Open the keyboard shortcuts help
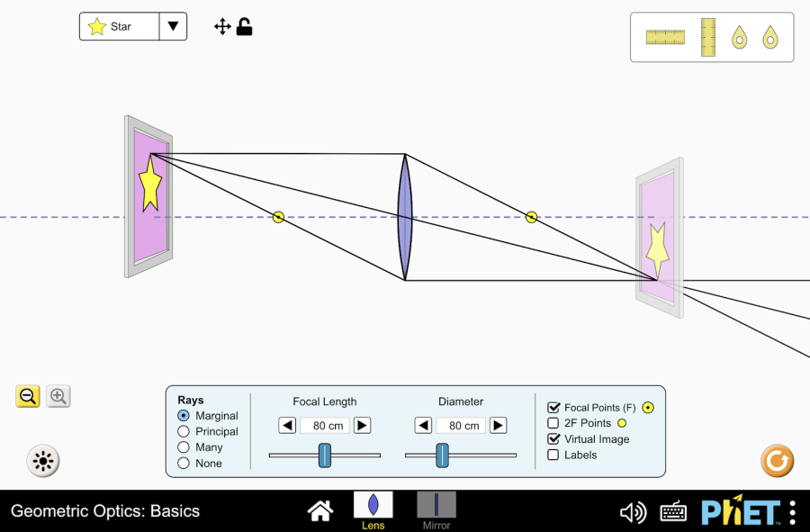Screen dimensions: 810x532 point(673,512)
